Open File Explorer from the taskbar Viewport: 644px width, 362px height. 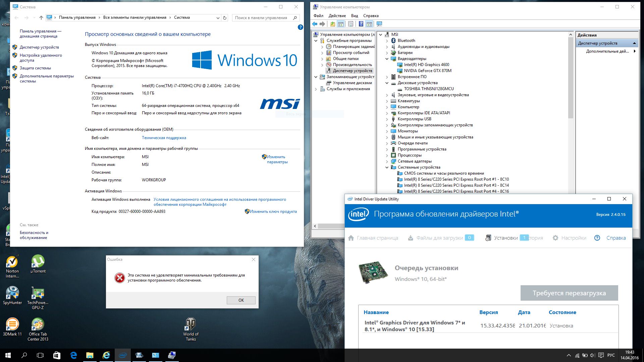(x=90, y=355)
